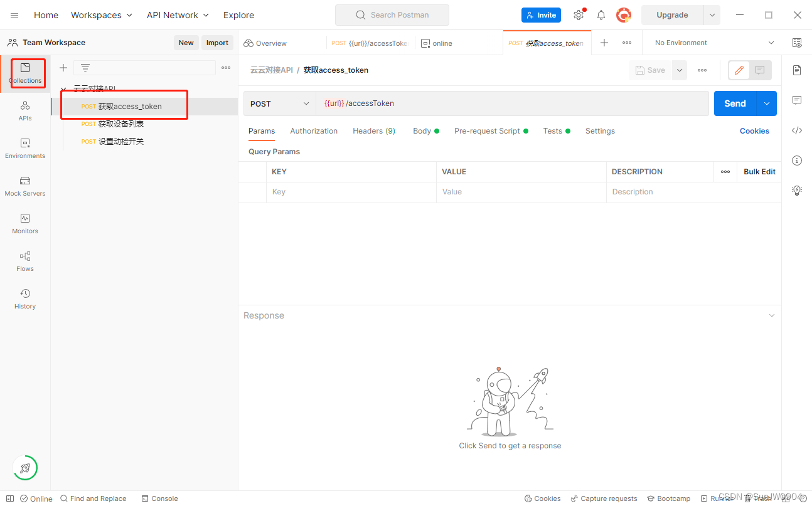Open the POST method dropdown
Viewport: 812px width, 506px height.
pyautogui.click(x=280, y=103)
